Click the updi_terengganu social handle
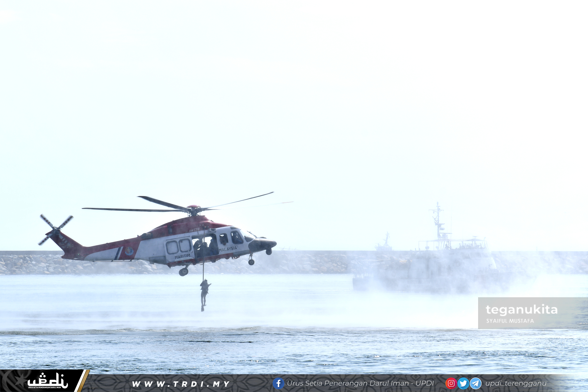Screen dimensions: 588x392 pos(516,383)
